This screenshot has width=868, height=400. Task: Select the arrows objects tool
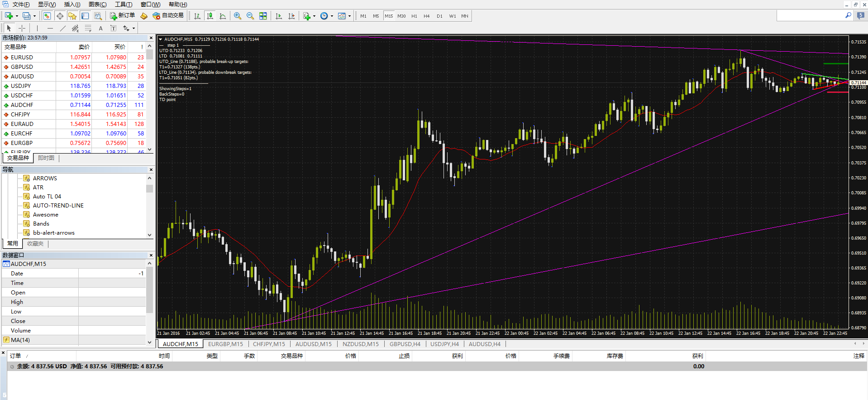coord(126,28)
